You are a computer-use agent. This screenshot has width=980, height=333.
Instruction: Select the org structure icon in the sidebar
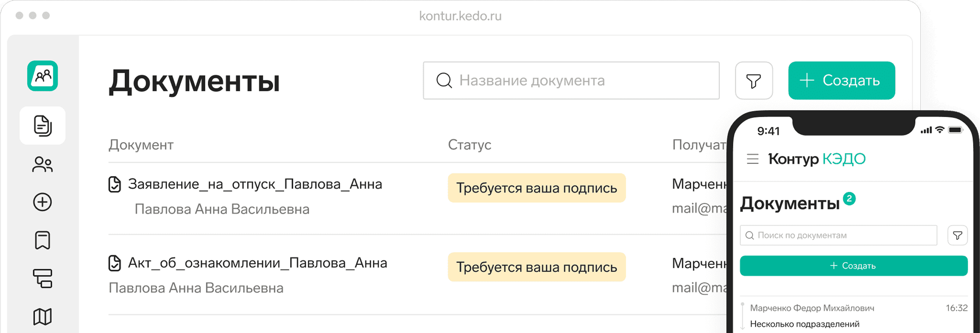point(43,278)
